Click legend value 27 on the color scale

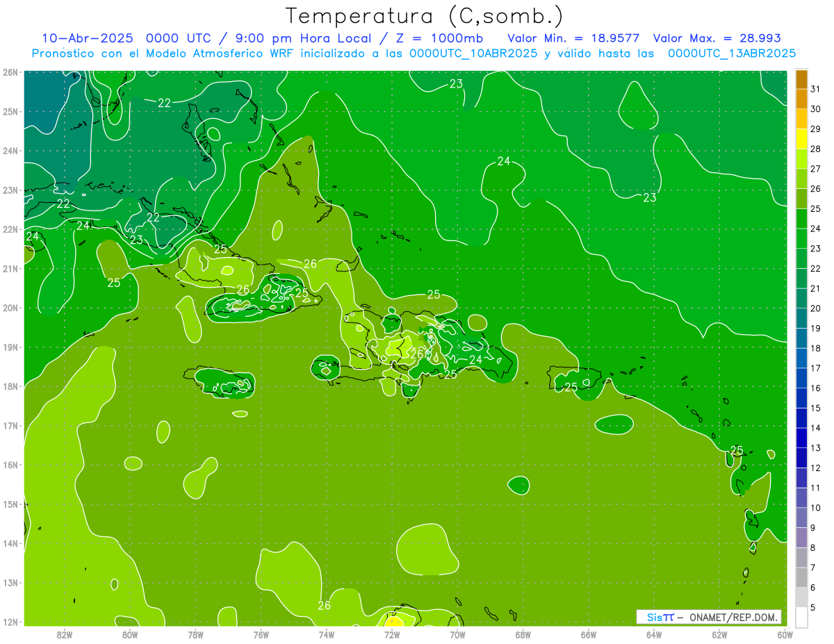click(x=816, y=169)
